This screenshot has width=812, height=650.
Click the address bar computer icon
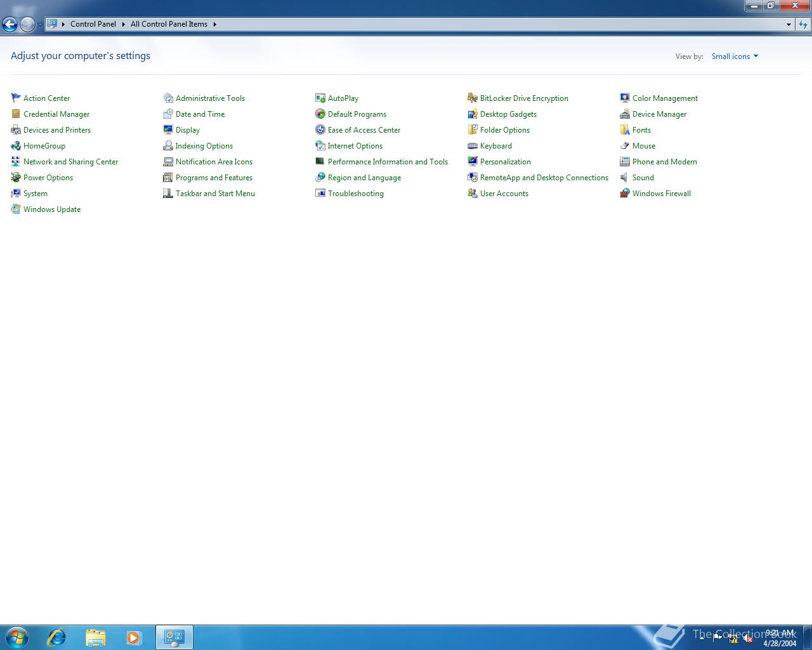click(x=52, y=24)
